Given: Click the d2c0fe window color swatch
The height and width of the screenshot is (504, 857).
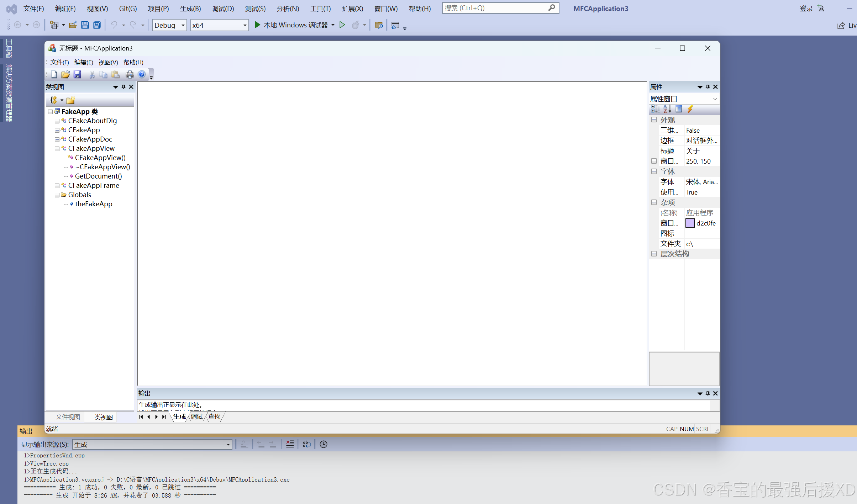Looking at the screenshot, I should pyautogui.click(x=690, y=223).
